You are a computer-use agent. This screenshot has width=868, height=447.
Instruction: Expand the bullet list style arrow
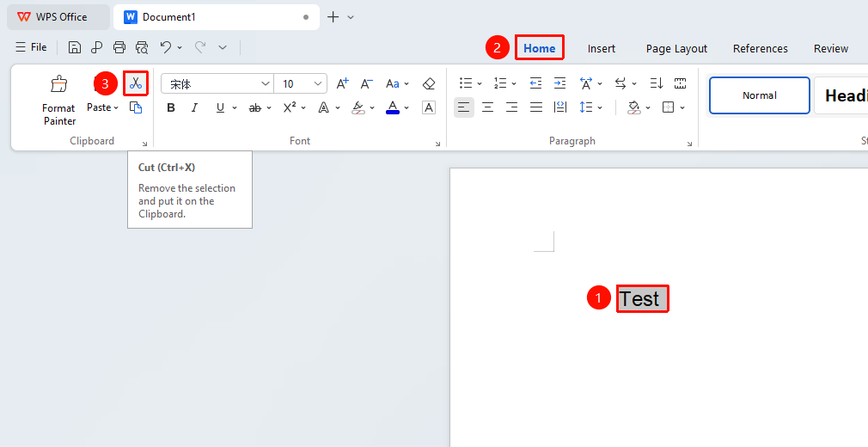[x=480, y=84]
